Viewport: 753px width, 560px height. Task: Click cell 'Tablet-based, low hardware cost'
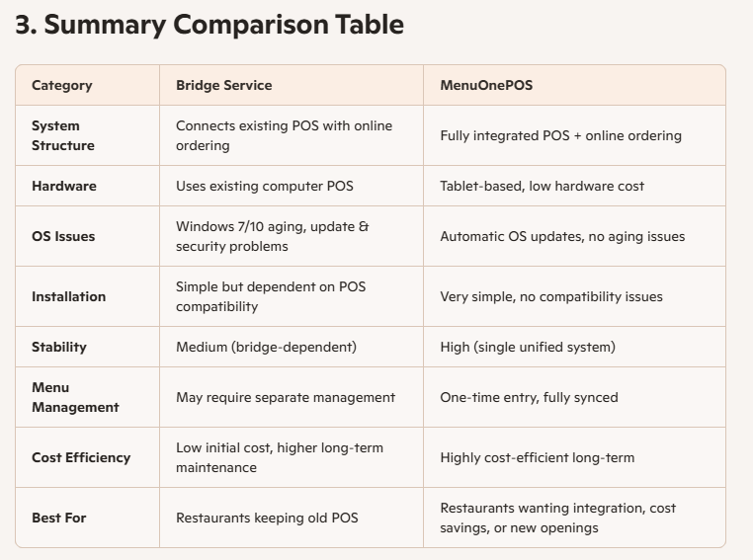(x=543, y=186)
